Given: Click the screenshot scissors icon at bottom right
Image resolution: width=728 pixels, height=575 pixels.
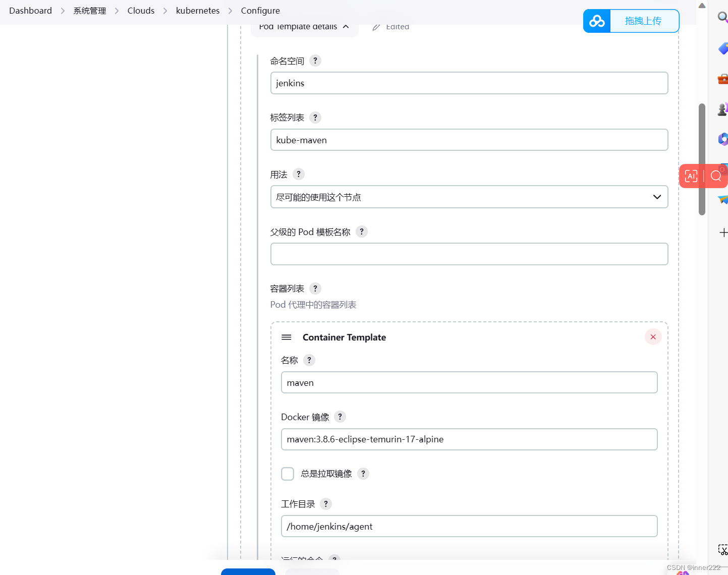Looking at the screenshot, I should [x=722, y=550].
